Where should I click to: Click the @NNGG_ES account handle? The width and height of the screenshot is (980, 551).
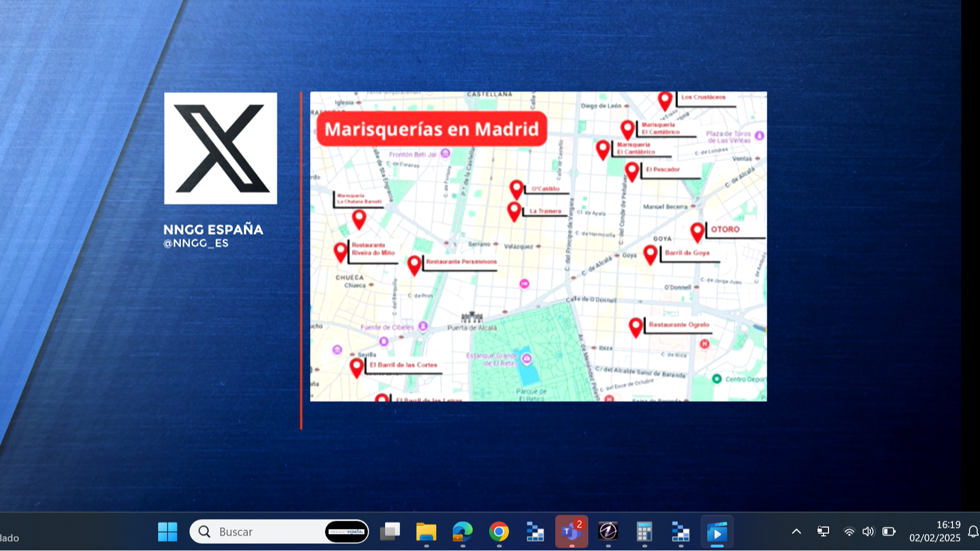click(196, 243)
